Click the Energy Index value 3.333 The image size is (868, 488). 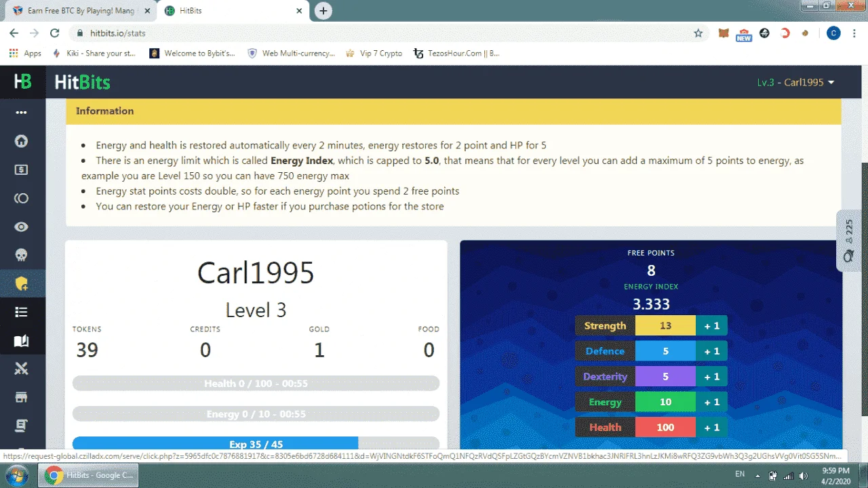pos(651,304)
